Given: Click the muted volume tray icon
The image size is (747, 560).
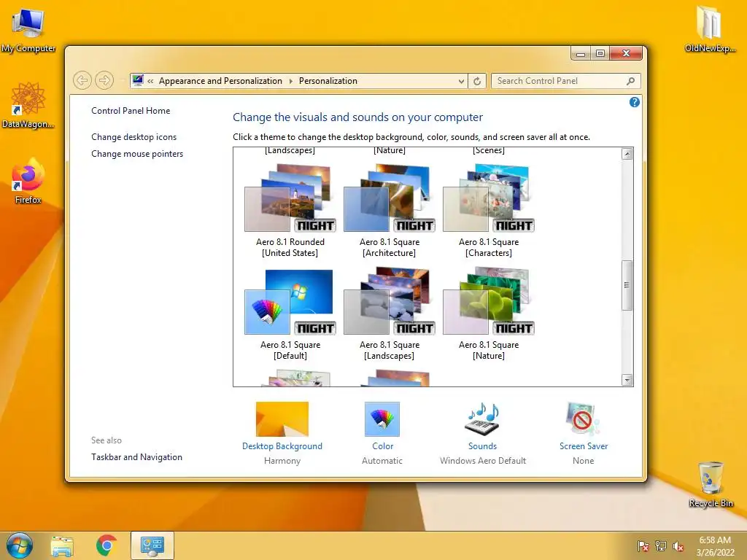Looking at the screenshot, I should (678, 546).
